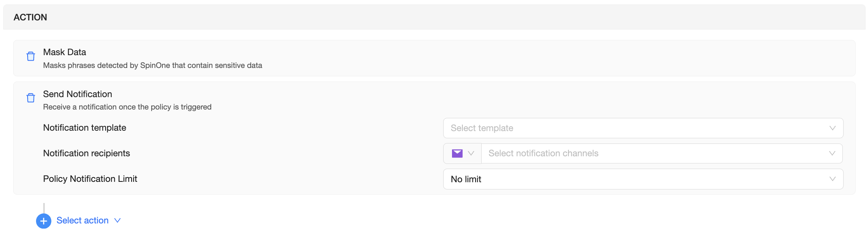Viewport: 868px width, 235px height.
Task: Click the ACTION section header
Action: [x=30, y=17]
